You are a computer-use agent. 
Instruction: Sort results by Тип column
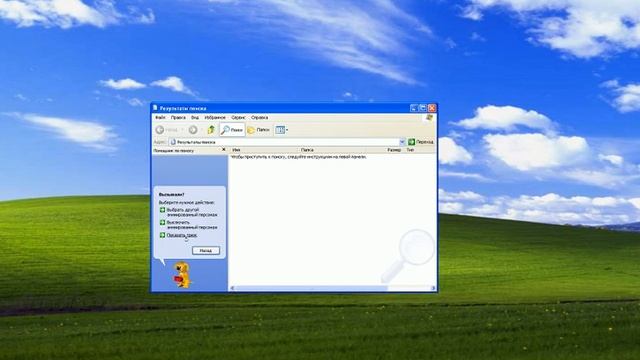(x=411, y=150)
